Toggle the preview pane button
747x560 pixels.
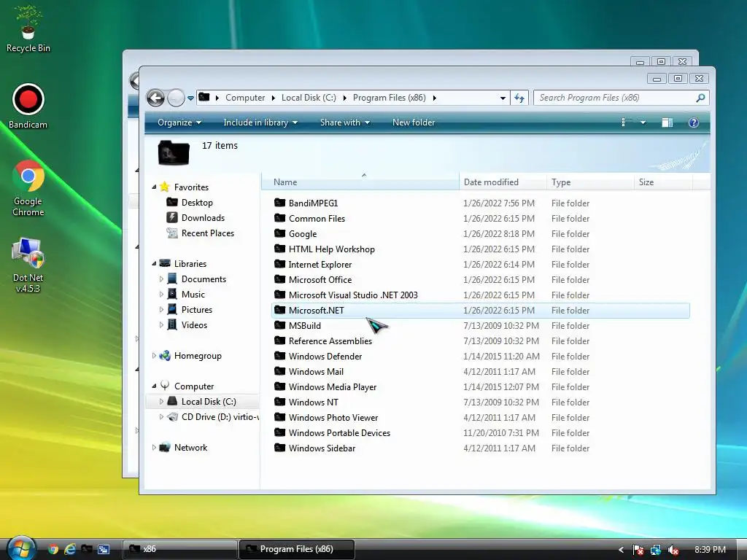pyautogui.click(x=667, y=122)
